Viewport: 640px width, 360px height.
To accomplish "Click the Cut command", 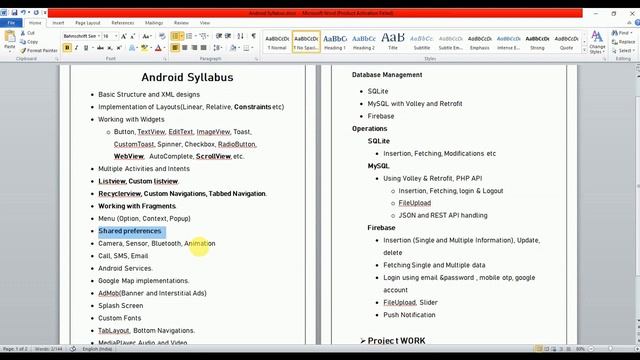I will tap(27, 33).
